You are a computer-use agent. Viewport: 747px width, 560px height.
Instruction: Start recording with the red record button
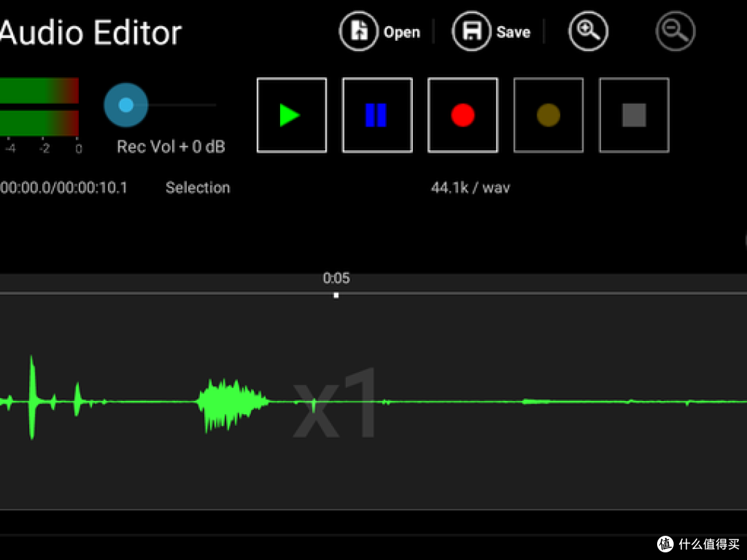click(x=463, y=115)
